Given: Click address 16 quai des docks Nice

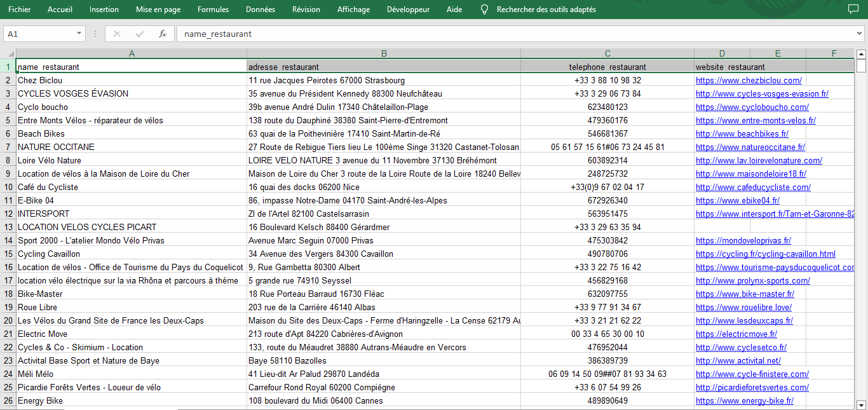Looking at the screenshot, I should [x=384, y=188].
